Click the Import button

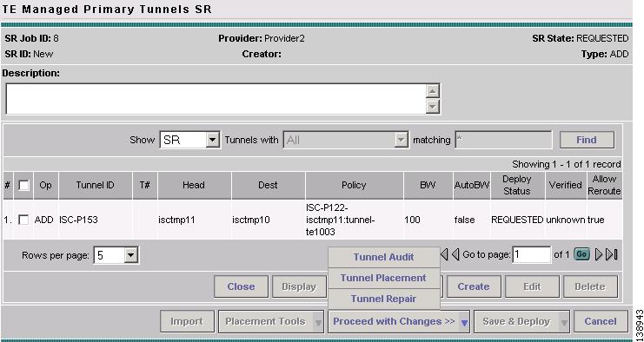187,321
